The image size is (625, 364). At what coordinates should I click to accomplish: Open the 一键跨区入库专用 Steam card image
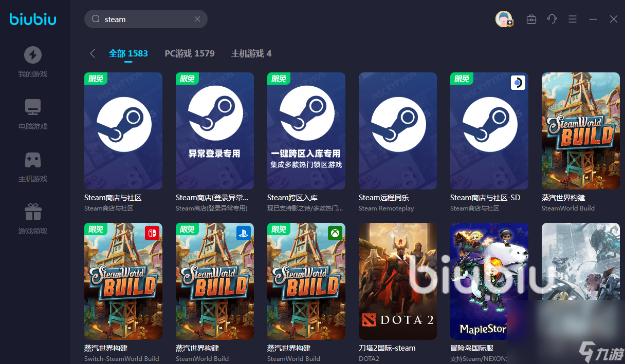click(x=306, y=131)
